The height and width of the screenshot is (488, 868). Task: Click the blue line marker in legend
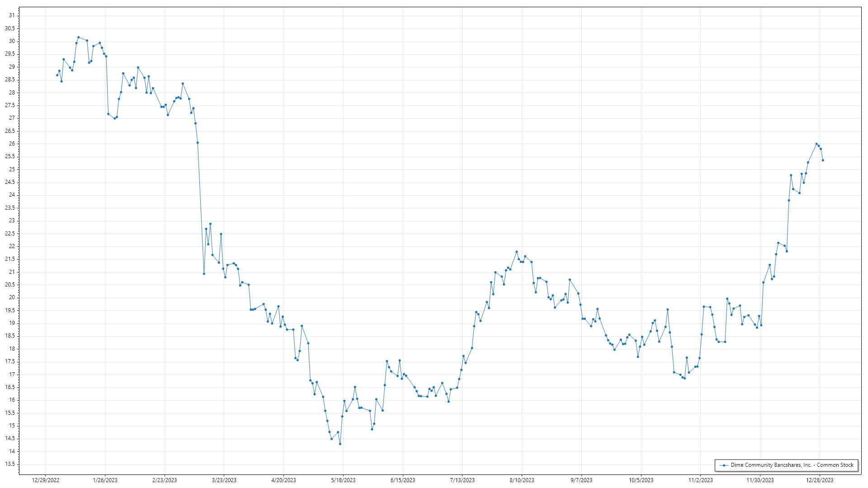(x=724, y=465)
